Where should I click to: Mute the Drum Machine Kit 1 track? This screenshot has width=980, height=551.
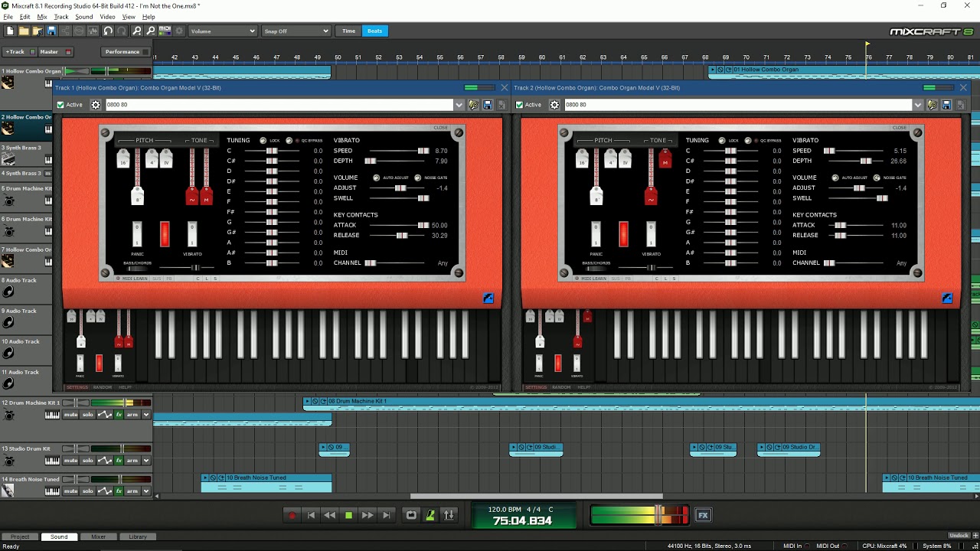tap(70, 415)
